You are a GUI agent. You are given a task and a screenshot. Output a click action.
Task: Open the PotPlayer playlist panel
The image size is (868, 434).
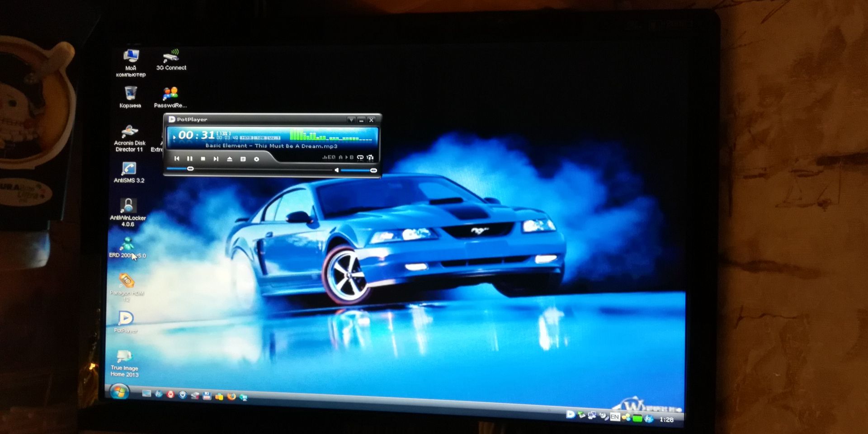(243, 159)
